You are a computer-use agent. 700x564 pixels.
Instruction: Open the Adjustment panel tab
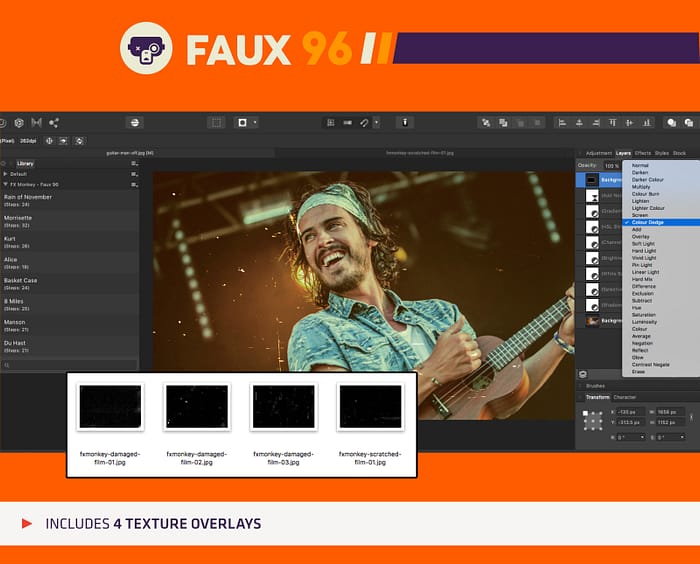[598, 153]
